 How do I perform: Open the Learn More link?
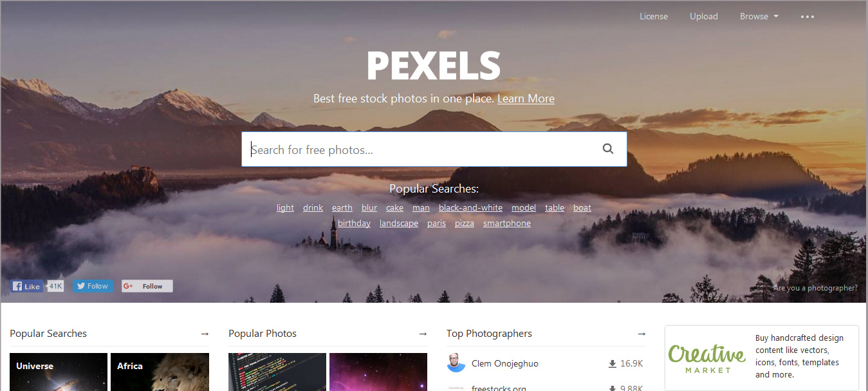tap(526, 99)
